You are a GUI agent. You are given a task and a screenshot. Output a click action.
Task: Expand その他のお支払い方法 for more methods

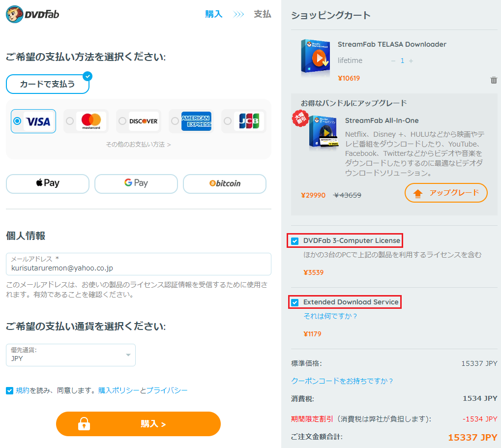coord(138,145)
